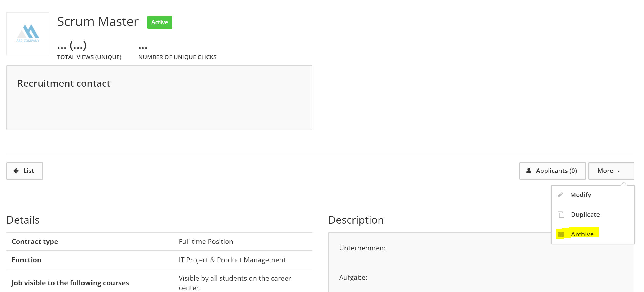Click the pencil icon beside Modify
Viewport: 644px width, 292px height.
click(x=561, y=195)
